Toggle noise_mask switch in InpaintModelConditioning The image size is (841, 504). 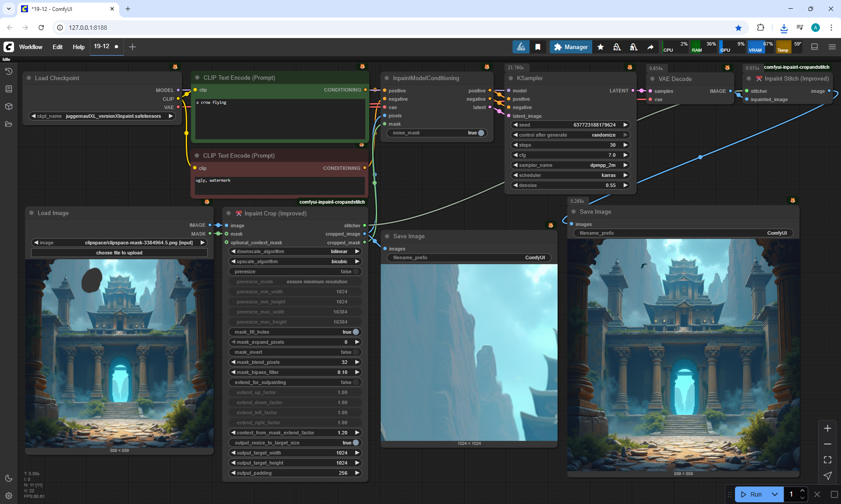pos(481,133)
